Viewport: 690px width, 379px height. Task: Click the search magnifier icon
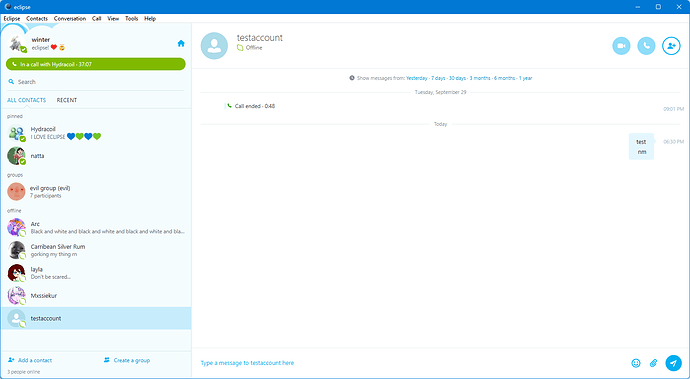point(11,82)
